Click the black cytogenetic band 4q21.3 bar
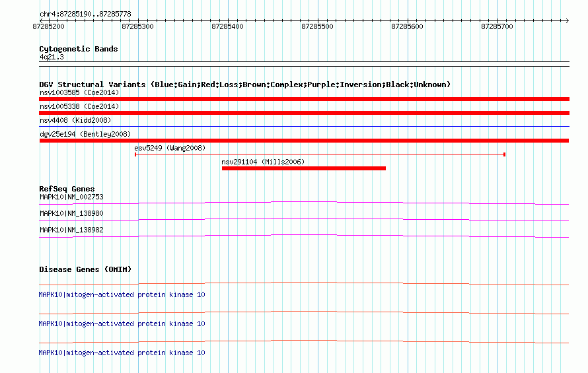 click(304, 64)
